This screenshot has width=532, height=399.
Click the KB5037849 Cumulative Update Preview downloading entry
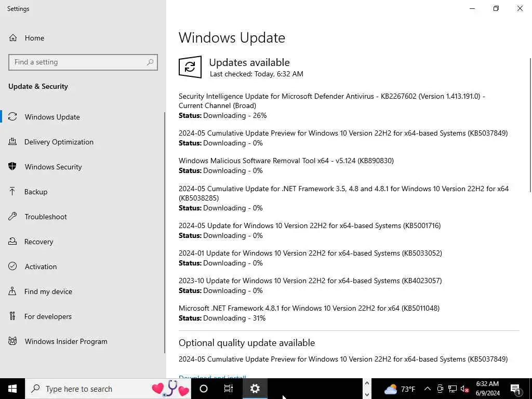point(343,133)
